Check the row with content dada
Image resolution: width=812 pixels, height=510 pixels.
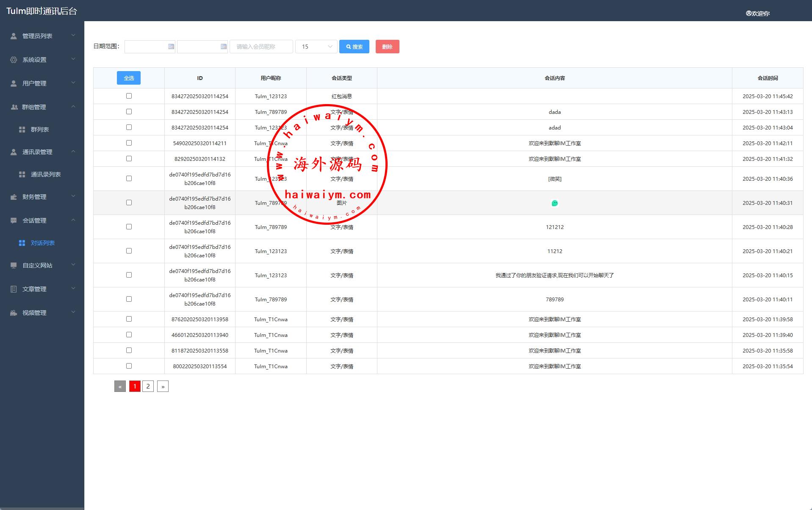point(129,112)
